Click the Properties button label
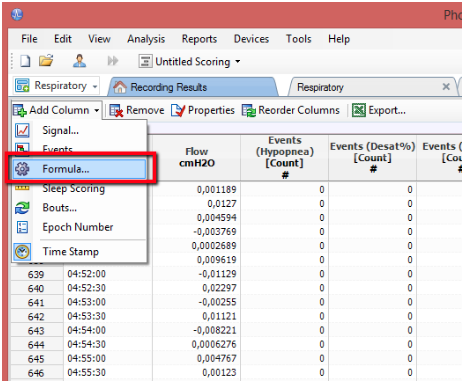The height and width of the screenshot is (383, 466). [211, 111]
